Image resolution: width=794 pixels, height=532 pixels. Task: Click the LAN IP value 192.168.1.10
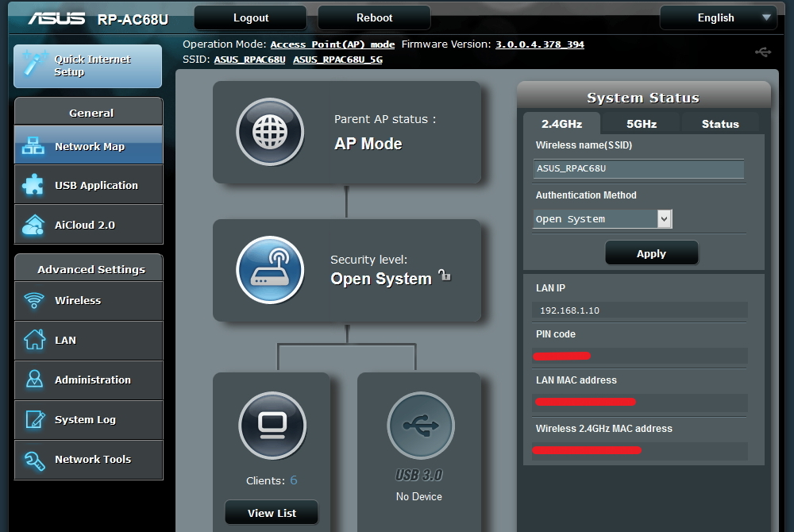(569, 310)
